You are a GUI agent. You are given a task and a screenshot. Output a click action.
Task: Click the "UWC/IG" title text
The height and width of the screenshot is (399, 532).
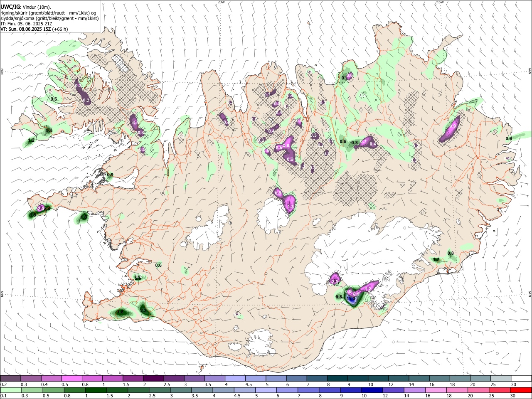(x=10, y=7)
